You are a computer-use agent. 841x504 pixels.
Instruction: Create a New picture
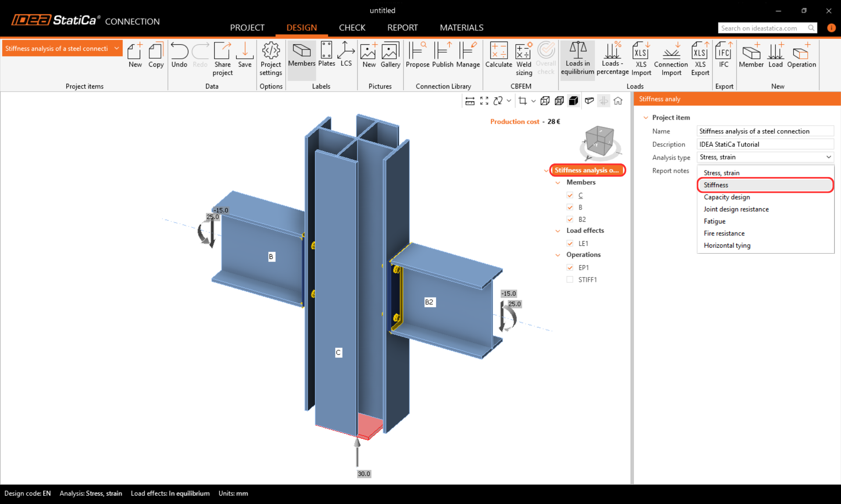coord(369,55)
